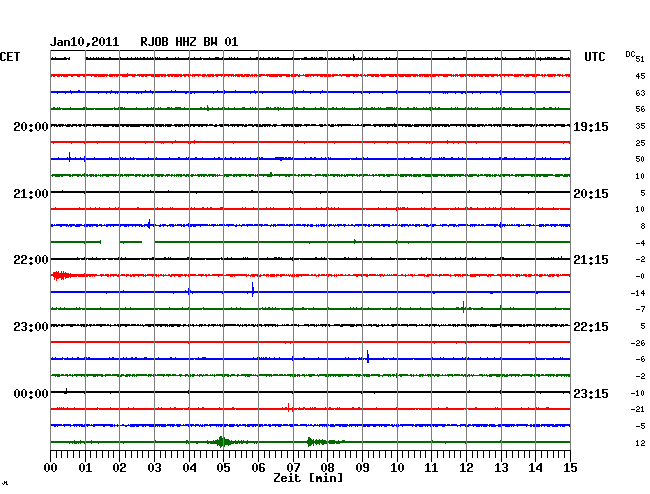Click minute tick label "15"
Viewport: 650px width, 494px height.
click(x=570, y=468)
